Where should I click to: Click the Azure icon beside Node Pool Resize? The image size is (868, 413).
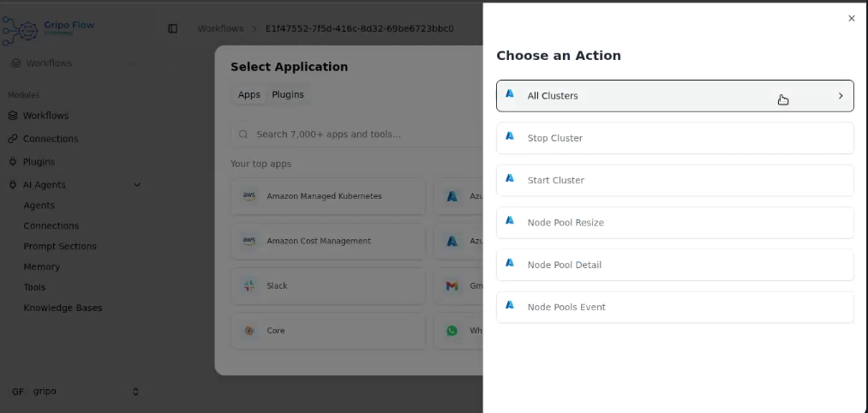(x=510, y=222)
